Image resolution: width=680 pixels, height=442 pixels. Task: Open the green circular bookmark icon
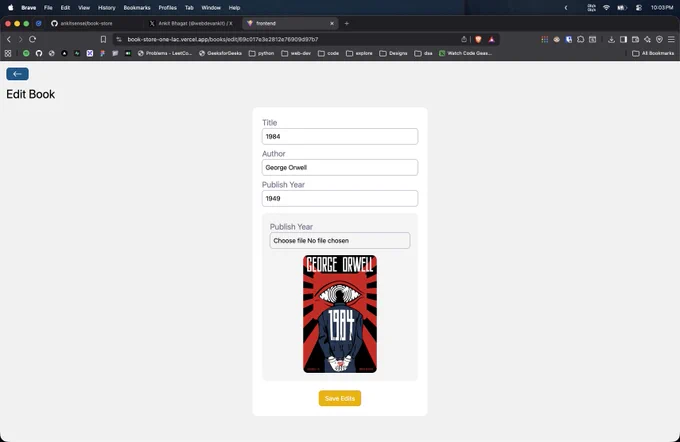(x=26, y=53)
